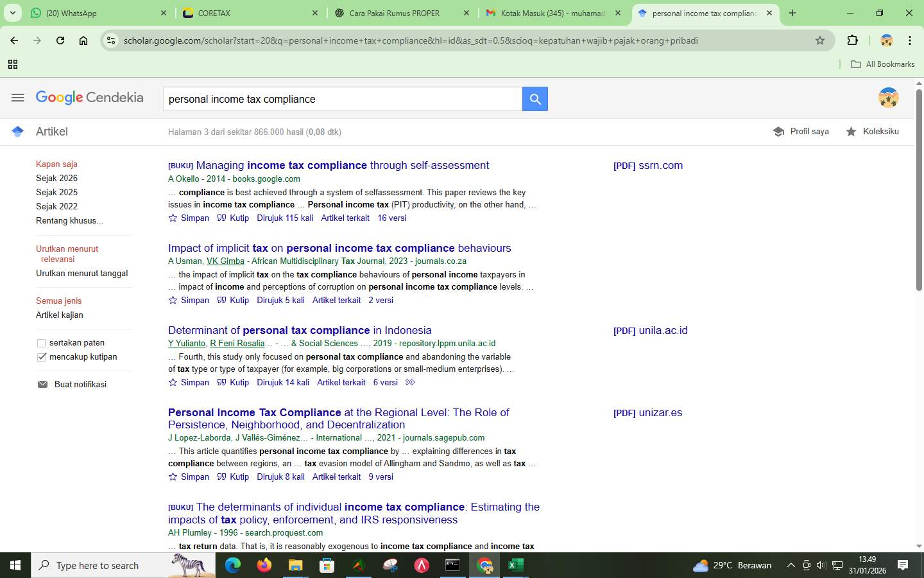This screenshot has width=924, height=578.
Task: Click the Scholar search input field
Action: 343,99
